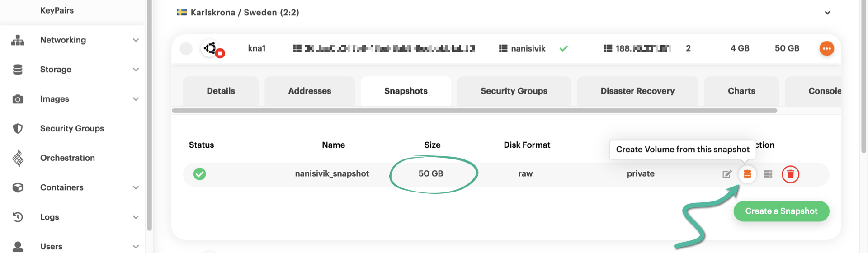Click the Security Groups shield icon in sidebar

click(18, 129)
